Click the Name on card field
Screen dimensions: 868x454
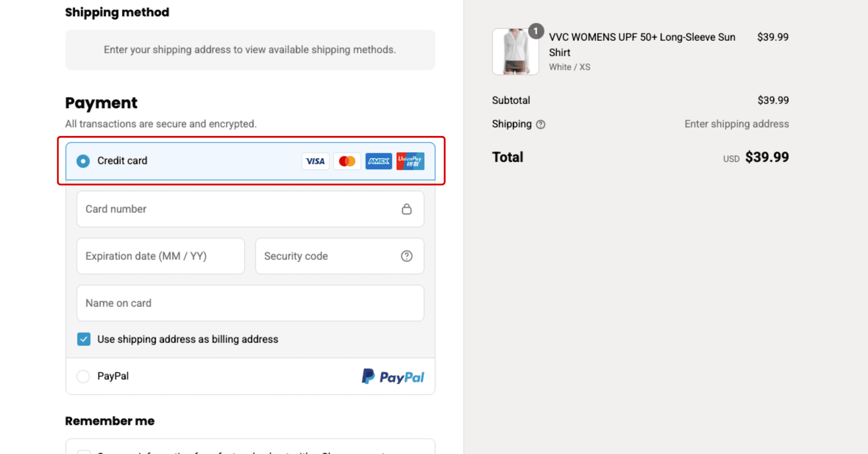point(250,303)
